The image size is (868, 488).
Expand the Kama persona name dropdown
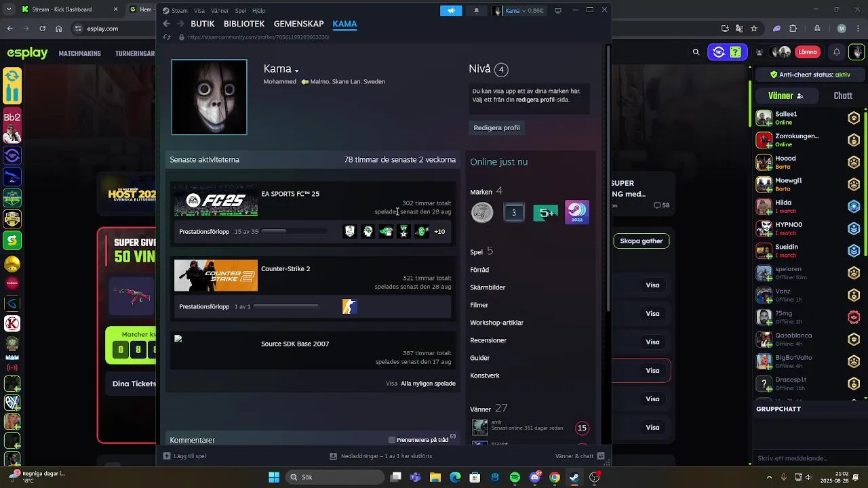[296, 70]
